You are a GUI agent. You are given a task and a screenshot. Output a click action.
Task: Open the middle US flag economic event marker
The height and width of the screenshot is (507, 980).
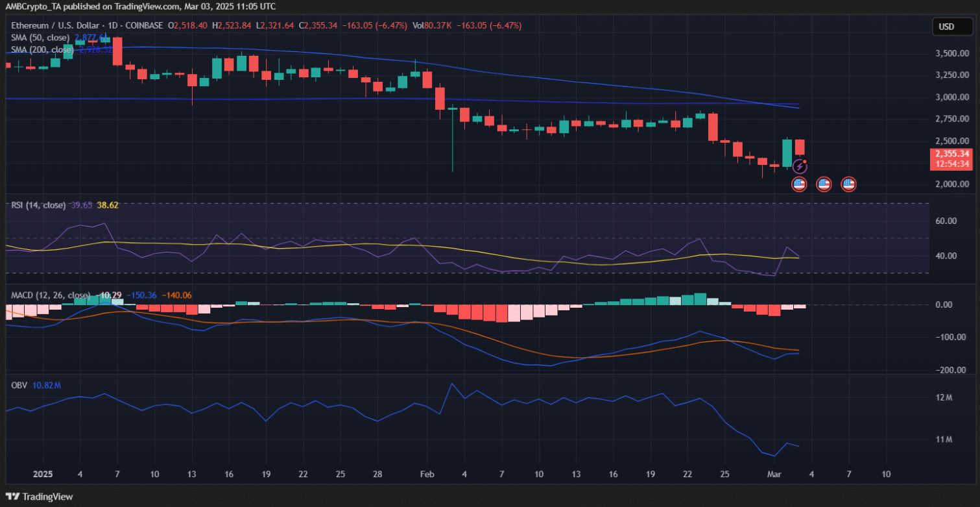pos(824,184)
